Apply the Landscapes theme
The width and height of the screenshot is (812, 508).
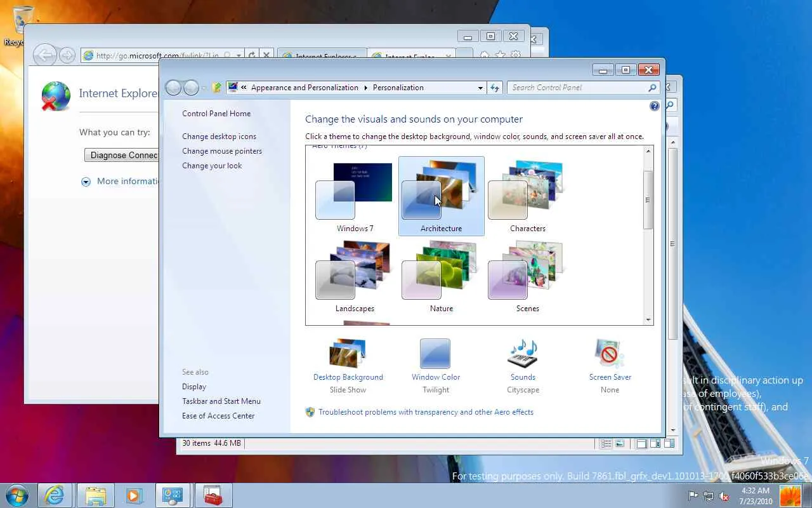point(355,277)
